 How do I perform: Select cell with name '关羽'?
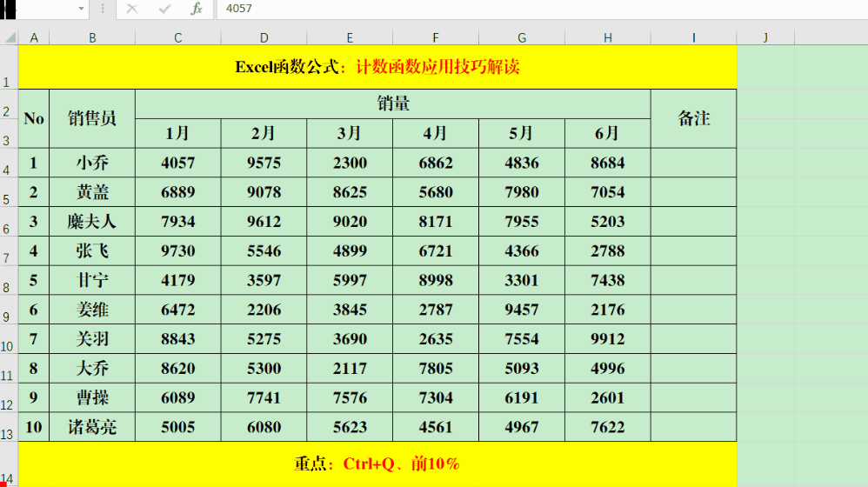[92, 338]
